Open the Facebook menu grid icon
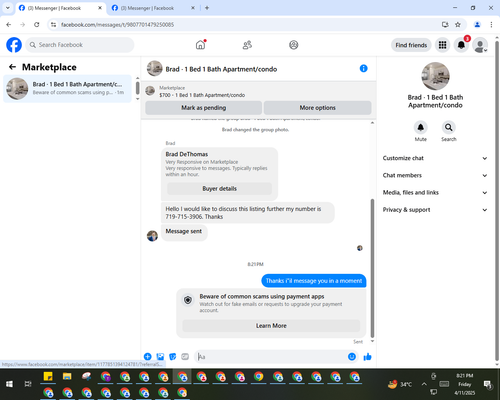This screenshot has height=400, width=500. pyautogui.click(x=442, y=45)
